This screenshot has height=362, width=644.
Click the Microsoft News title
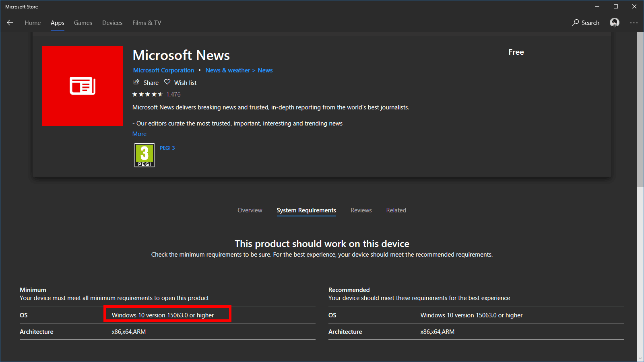(181, 55)
